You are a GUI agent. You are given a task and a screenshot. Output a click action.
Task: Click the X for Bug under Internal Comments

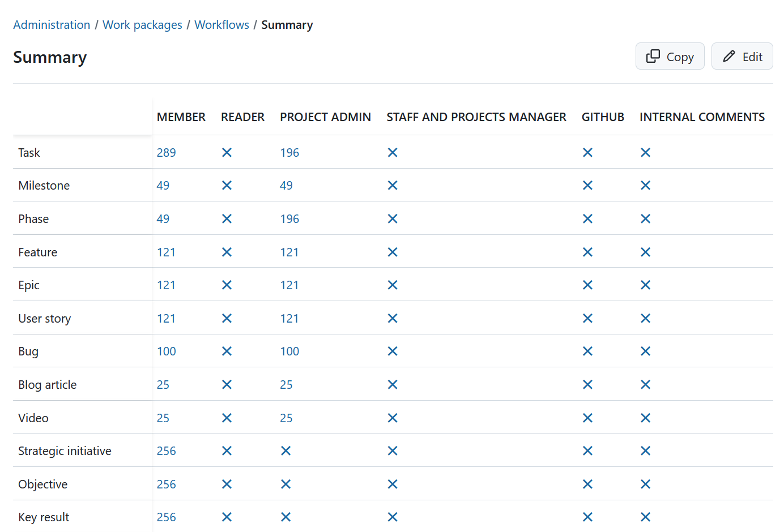click(x=645, y=351)
